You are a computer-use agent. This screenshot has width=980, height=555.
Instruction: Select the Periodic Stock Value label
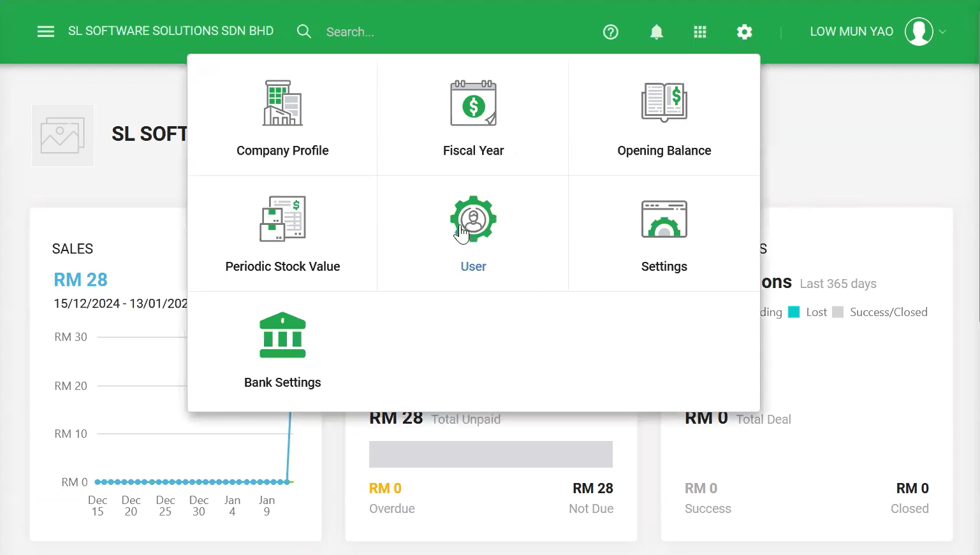[x=282, y=266]
